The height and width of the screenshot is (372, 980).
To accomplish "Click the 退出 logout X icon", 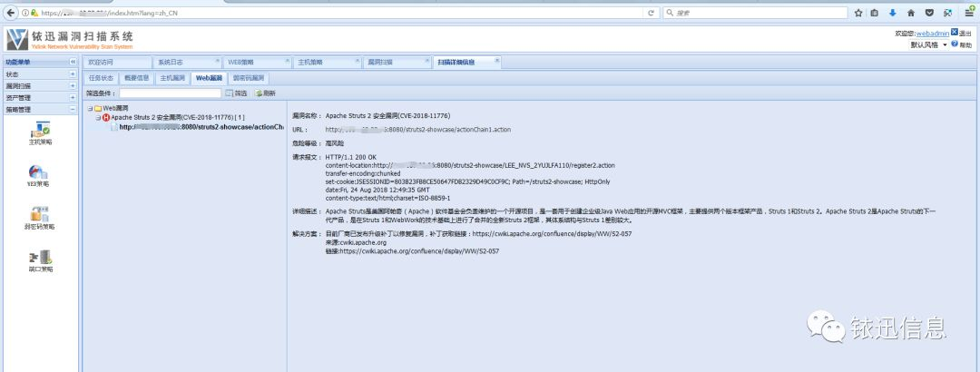I will click(955, 33).
